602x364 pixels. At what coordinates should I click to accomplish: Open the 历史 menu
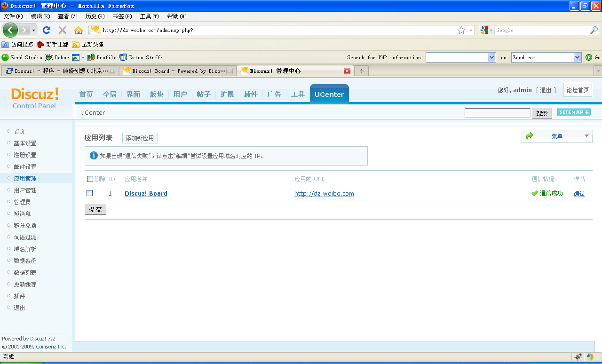tap(95, 16)
